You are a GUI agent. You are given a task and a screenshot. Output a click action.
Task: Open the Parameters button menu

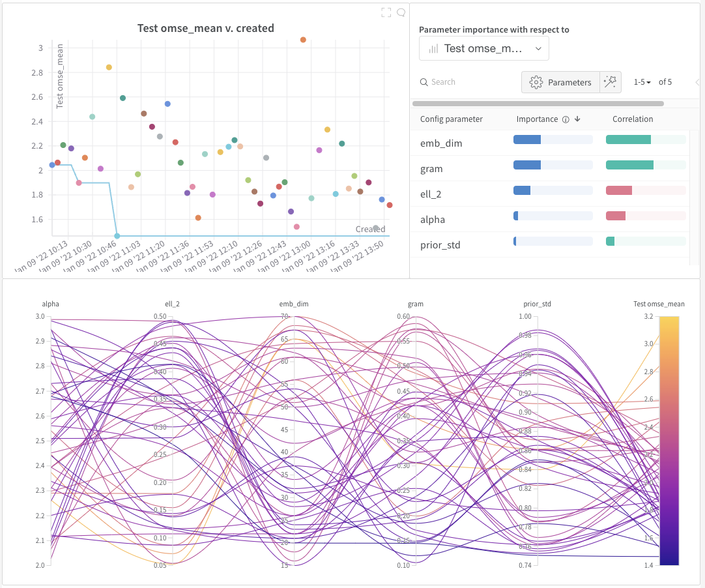[560, 82]
